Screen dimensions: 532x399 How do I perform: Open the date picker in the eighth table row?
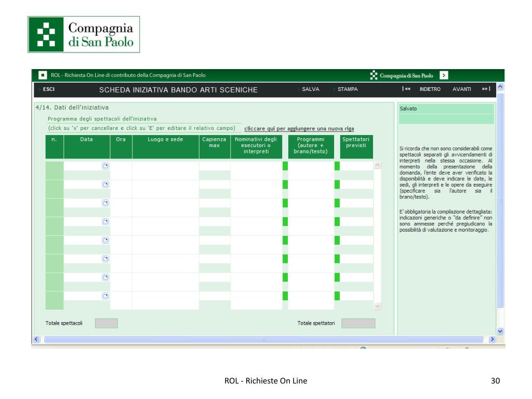point(105,296)
